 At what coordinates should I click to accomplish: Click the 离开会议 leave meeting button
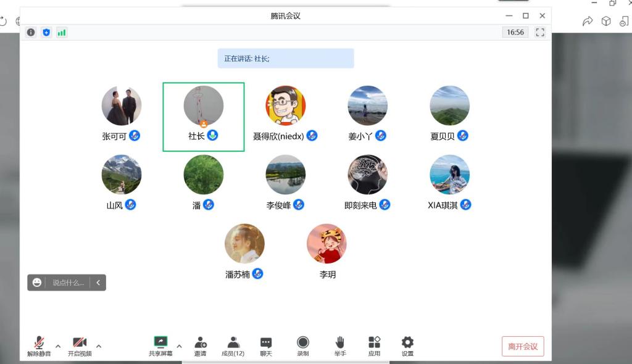pyautogui.click(x=523, y=346)
